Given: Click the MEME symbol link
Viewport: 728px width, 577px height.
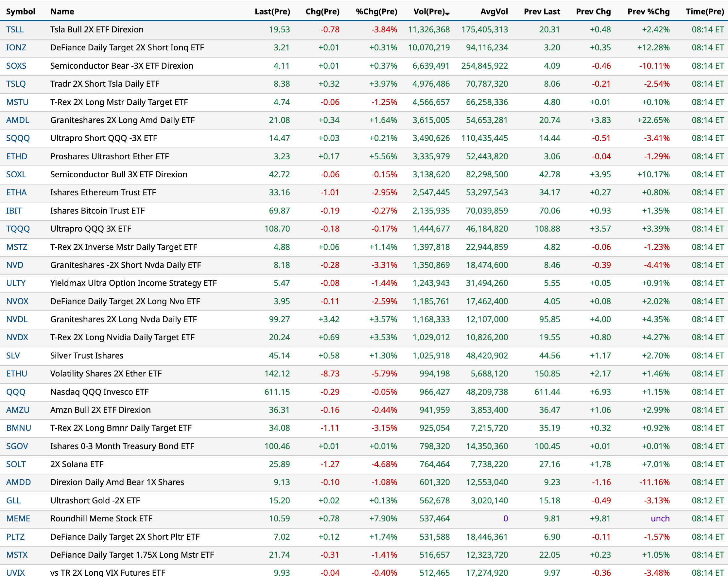Looking at the screenshot, I should 18,519.
